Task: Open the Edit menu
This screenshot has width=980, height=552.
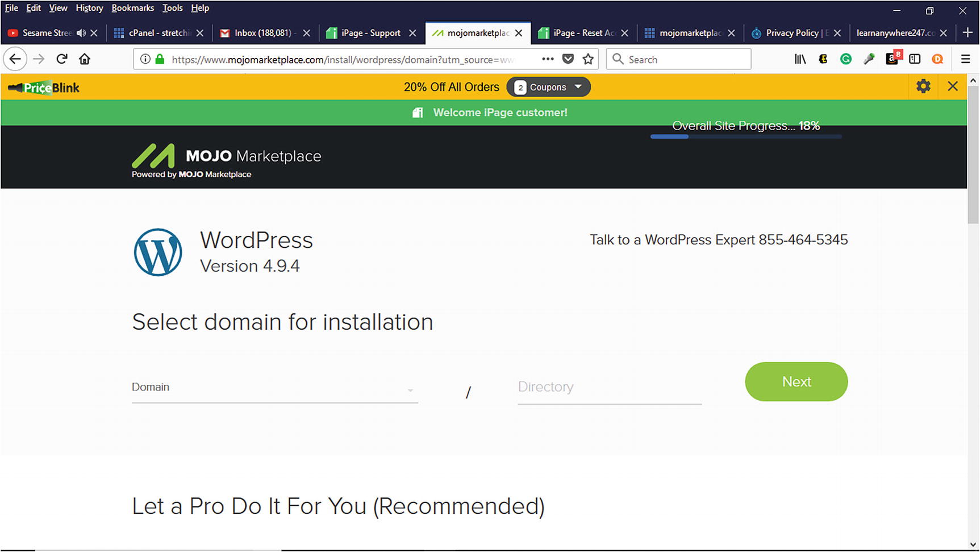Action: point(34,8)
